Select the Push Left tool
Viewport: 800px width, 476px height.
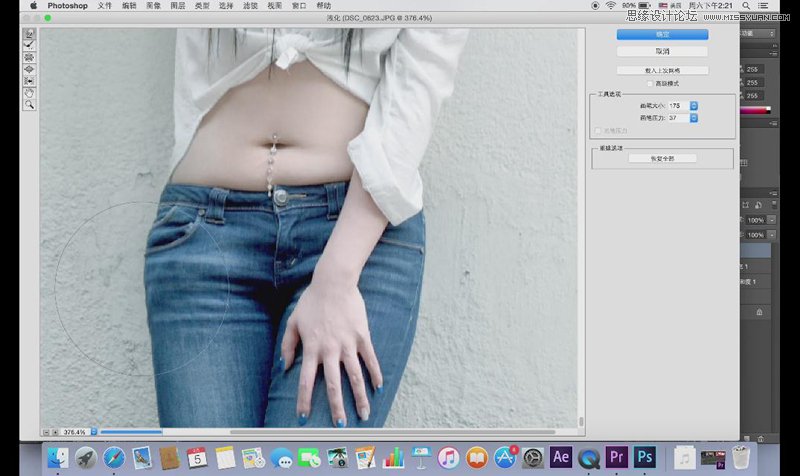coord(29,81)
